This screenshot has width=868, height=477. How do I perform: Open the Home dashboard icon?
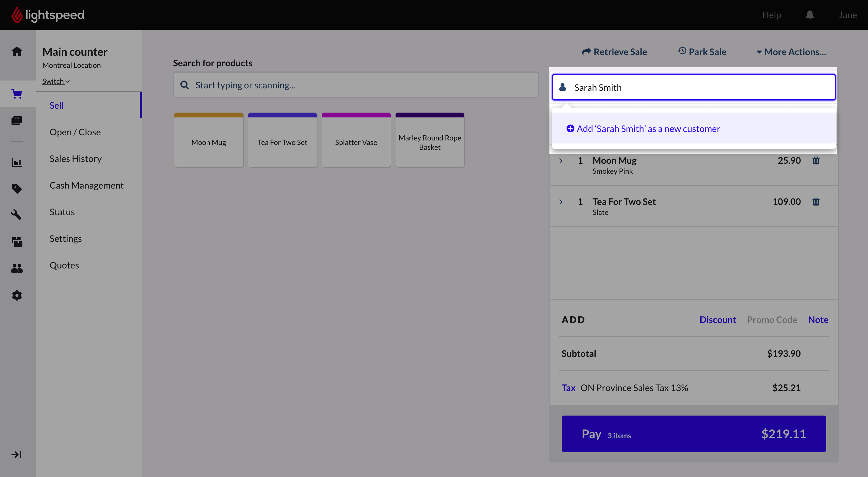[x=17, y=51]
